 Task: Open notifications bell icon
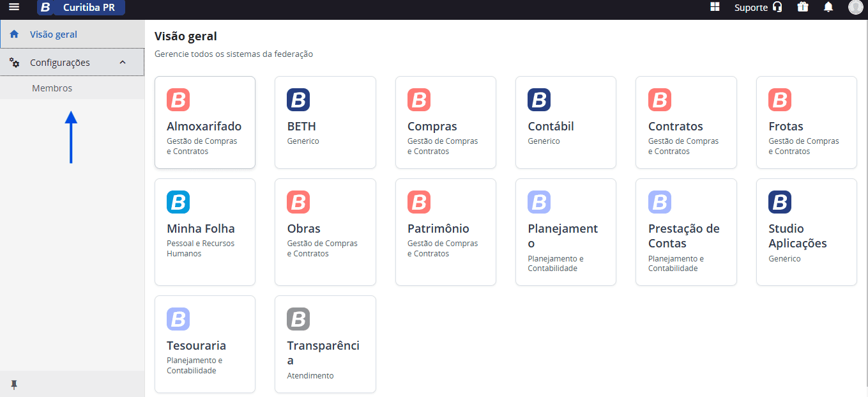[x=828, y=7]
